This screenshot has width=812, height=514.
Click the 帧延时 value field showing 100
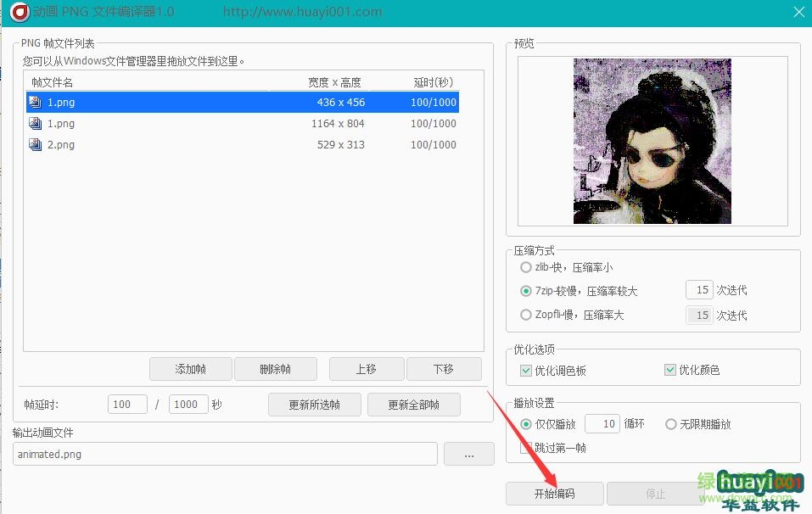point(126,405)
